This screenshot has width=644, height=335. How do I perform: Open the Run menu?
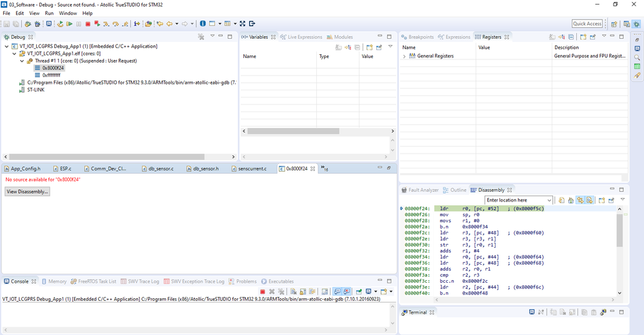click(x=49, y=13)
